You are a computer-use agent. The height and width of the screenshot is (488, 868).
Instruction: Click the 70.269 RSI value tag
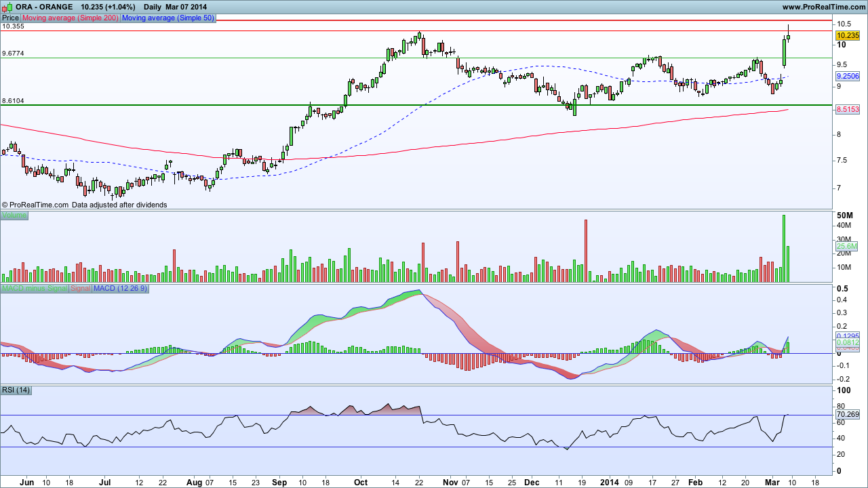pos(848,414)
